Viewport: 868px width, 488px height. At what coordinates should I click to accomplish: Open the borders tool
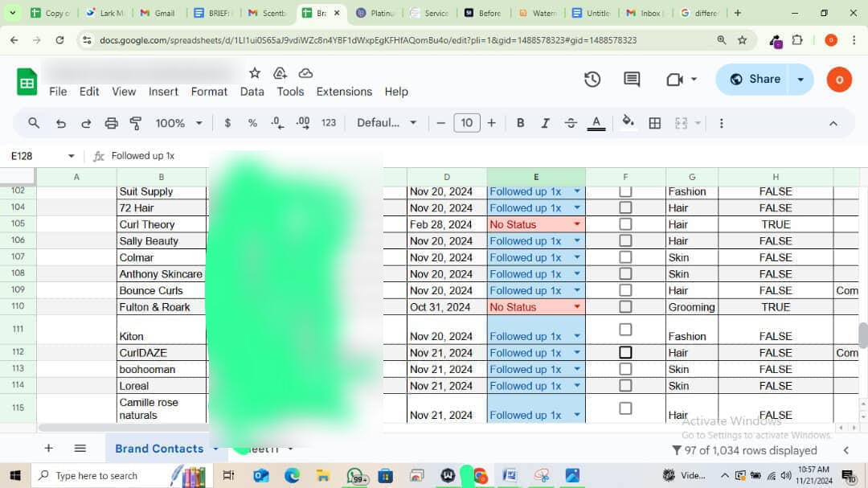[x=655, y=123]
